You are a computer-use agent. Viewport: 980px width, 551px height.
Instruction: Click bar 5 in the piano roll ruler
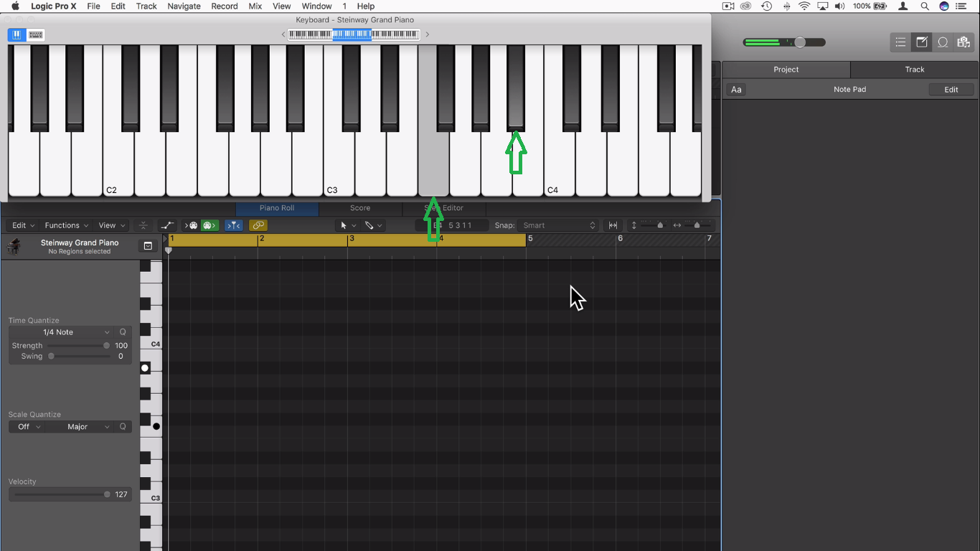coord(530,238)
